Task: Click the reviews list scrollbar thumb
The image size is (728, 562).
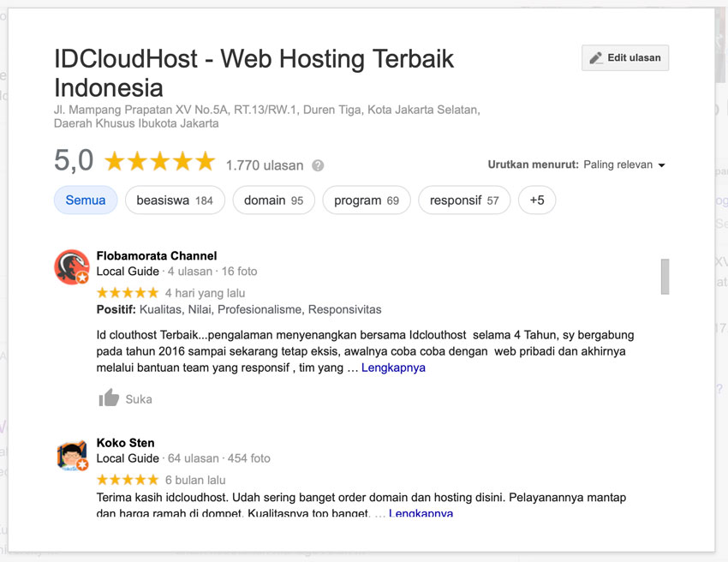Action: (x=665, y=276)
